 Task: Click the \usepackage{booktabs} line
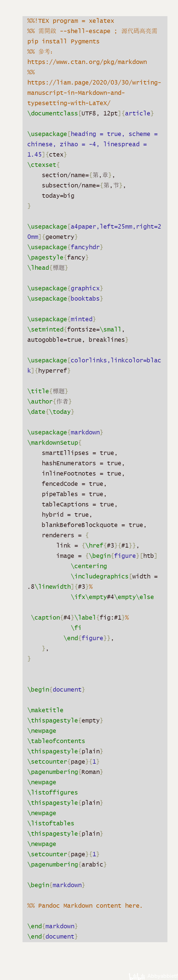65,298
